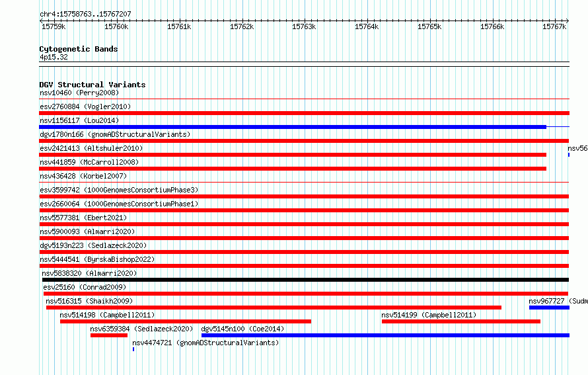Image resolution: width=588 pixels, height=375 pixels.
Task: Click the black nsv5838320 variant bar
Action: [305, 280]
